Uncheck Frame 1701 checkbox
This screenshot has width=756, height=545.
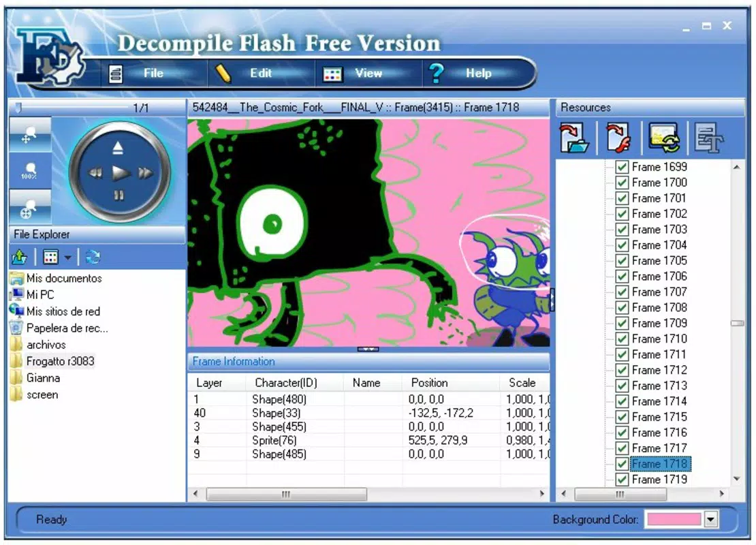coord(622,198)
